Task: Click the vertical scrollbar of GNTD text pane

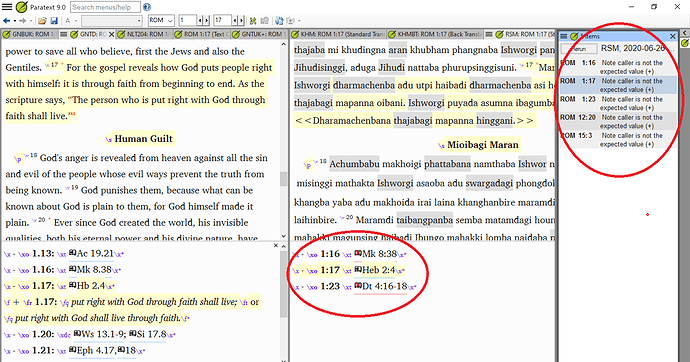Action: point(283,140)
